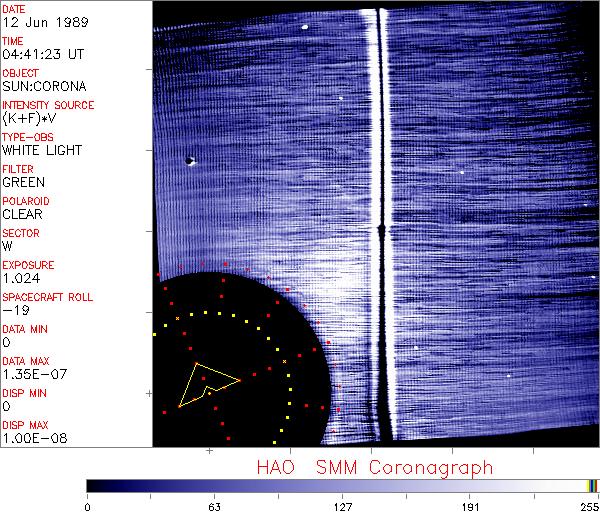The image size is (600, 512).
Task: Click the 'POLAROID' label
Action: (26, 201)
